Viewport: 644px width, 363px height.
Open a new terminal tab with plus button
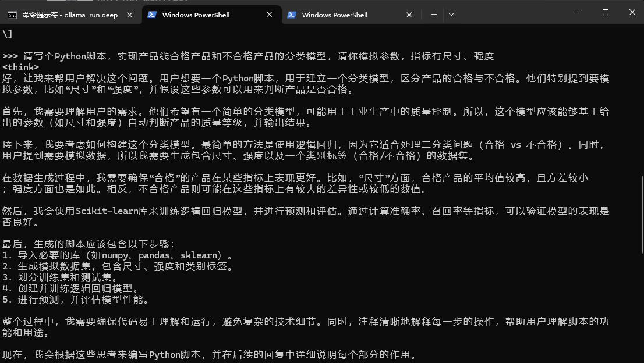(x=434, y=15)
